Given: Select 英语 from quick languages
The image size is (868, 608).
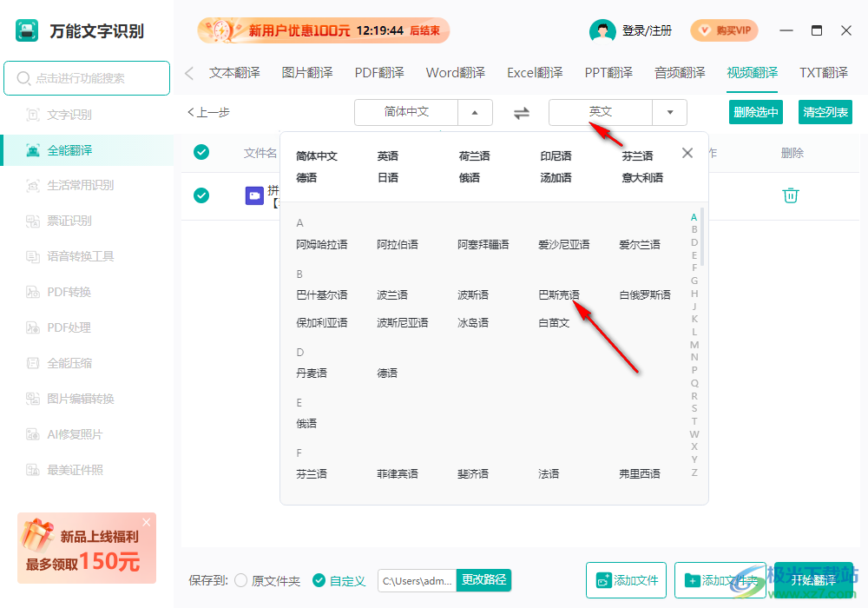Looking at the screenshot, I should coord(387,156).
